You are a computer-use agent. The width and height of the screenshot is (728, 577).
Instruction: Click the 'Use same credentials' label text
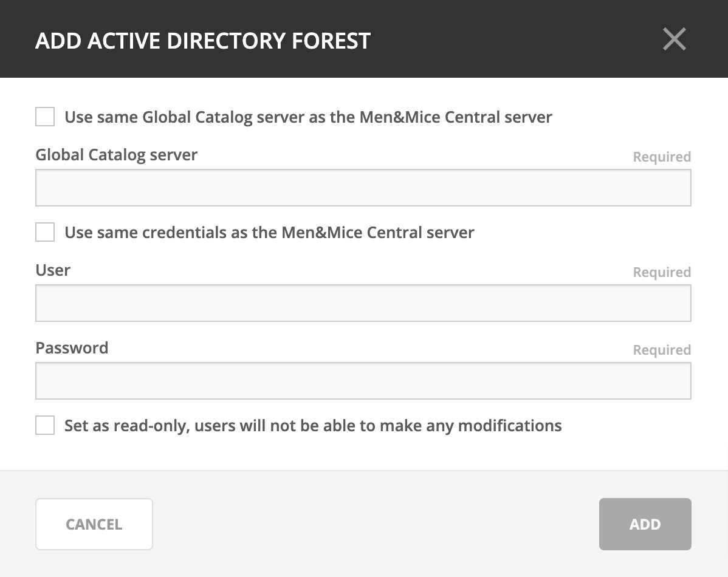coord(269,232)
